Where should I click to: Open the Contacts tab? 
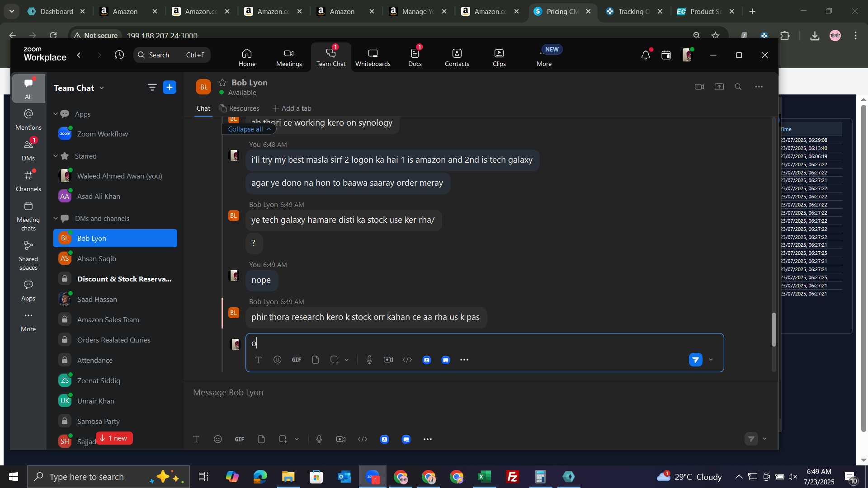tap(457, 57)
